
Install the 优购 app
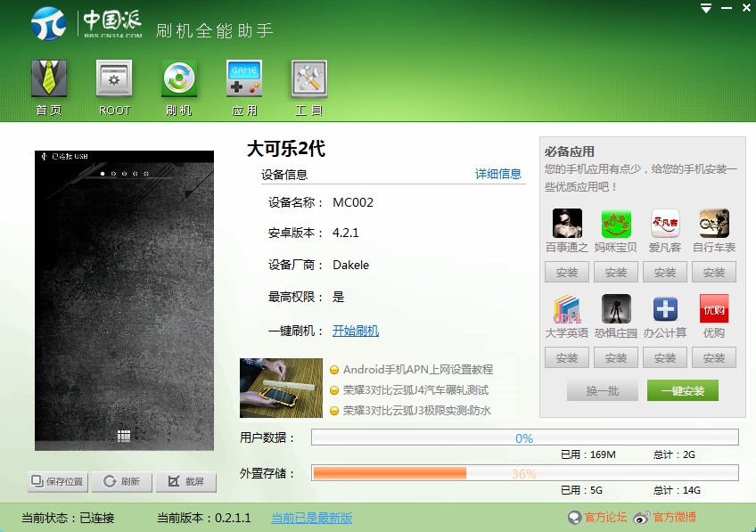(714, 357)
